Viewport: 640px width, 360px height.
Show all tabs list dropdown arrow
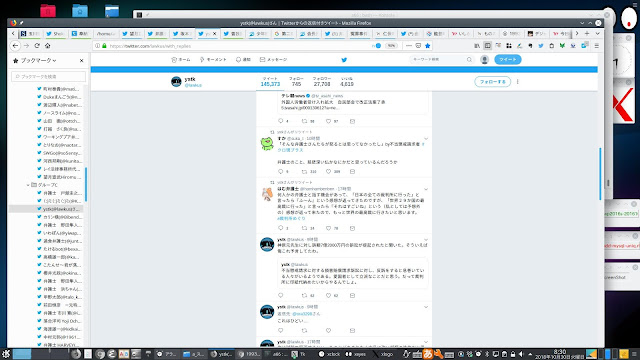(597, 33)
